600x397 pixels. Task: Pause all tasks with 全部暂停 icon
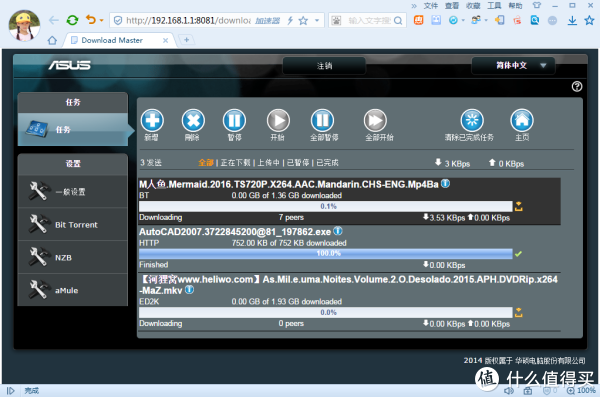[x=322, y=120]
